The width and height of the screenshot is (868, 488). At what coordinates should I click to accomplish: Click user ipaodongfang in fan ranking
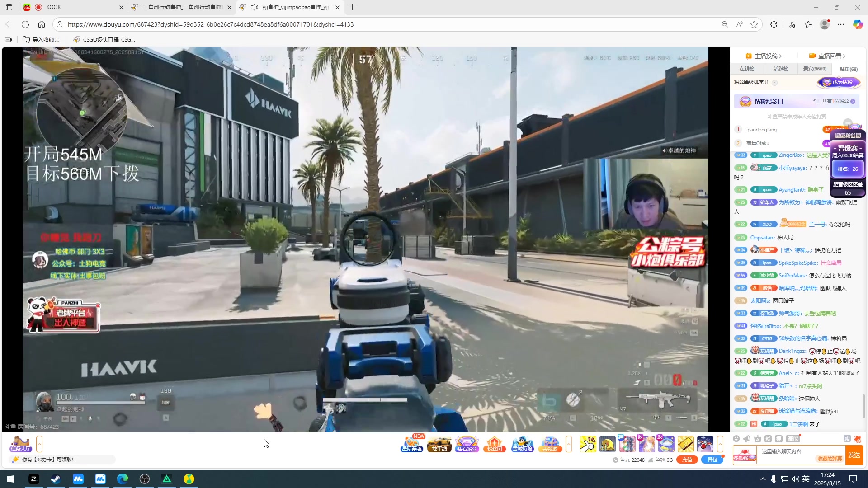[x=761, y=130]
